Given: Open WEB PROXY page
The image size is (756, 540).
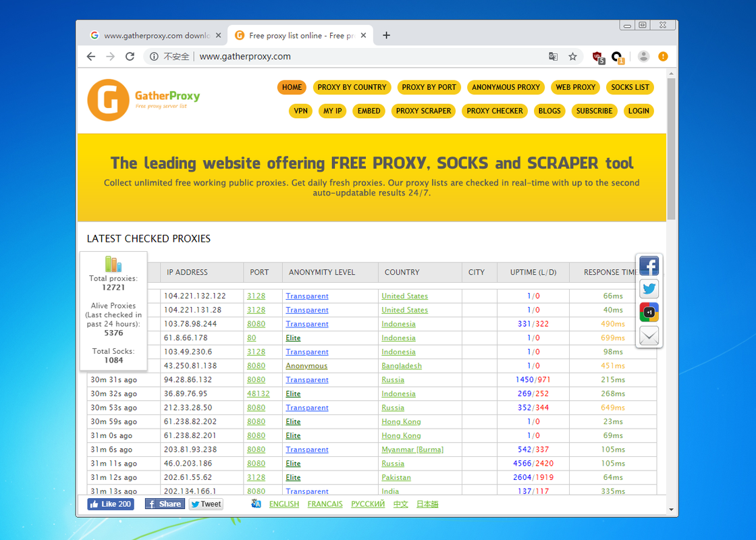Looking at the screenshot, I should [575, 87].
